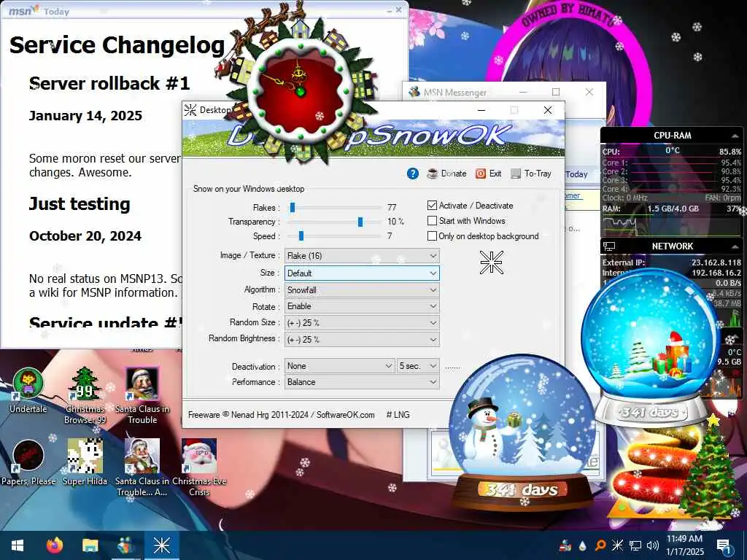Collapse the CPU-RAM gadget with its arrow
Image resolution: width=747 pixels, height=560 pixels.
[735, 136]
